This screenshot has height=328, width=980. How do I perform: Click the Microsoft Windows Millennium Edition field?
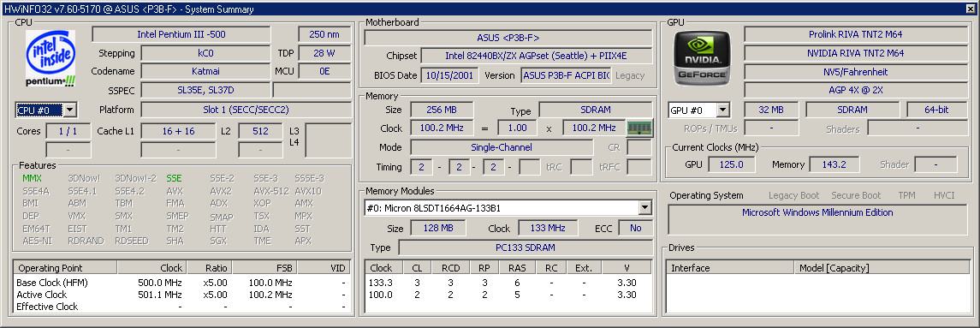[x=817, y=219]
